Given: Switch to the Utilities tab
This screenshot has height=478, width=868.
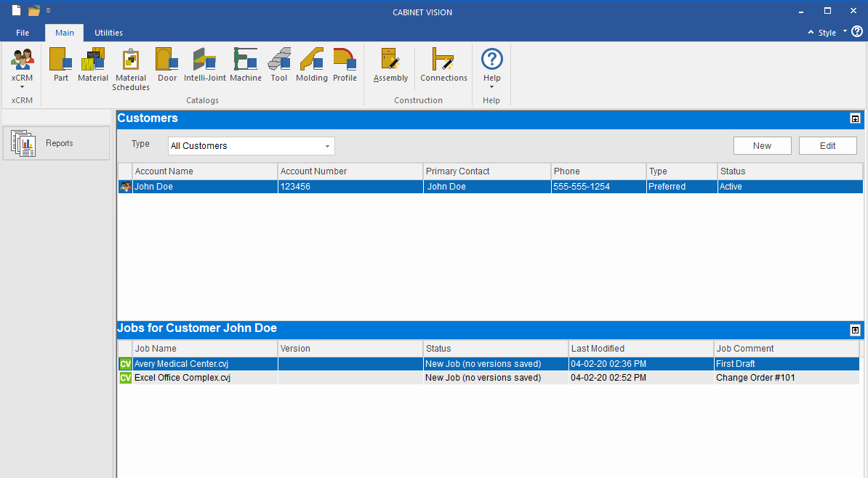Looking at the screenshot, I should pos(108,33).
